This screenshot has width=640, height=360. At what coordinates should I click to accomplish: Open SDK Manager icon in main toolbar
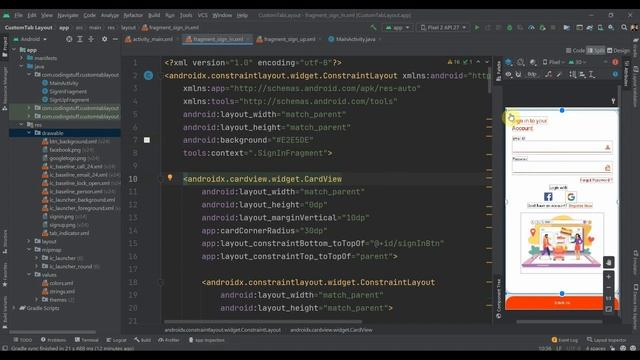(x=611, y=27)
